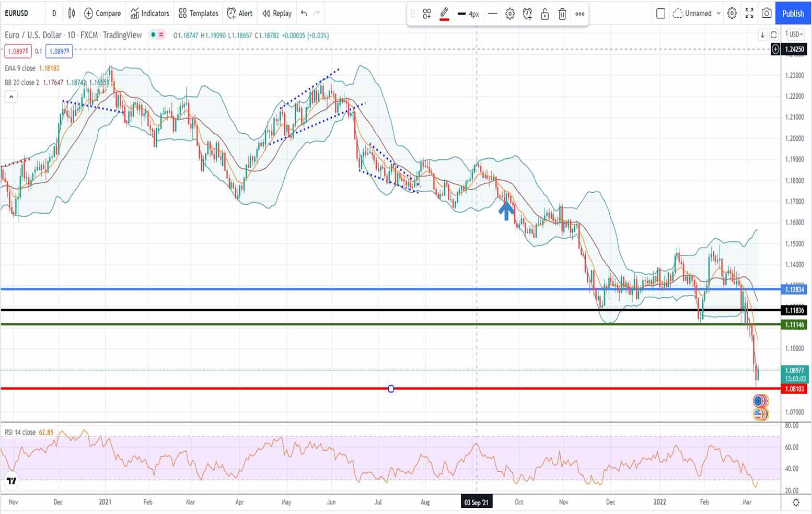This screenshot has width=812, height=514.
Task: Click the undo arrow icon
Action: (x=304, y=13)
